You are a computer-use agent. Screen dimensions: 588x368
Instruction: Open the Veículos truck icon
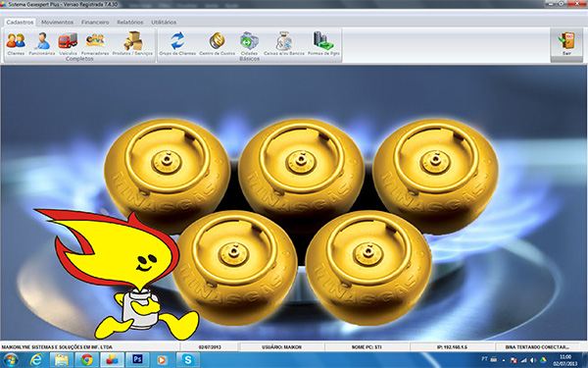point(68,44)
